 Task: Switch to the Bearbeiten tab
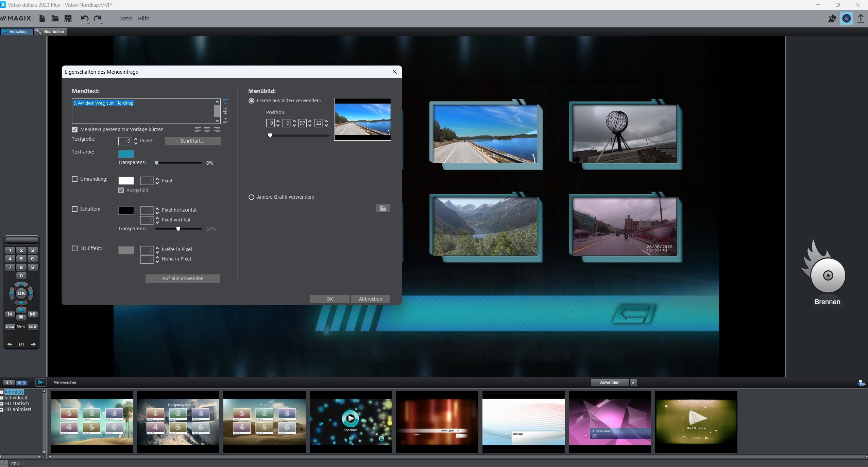tap(50, 32)
